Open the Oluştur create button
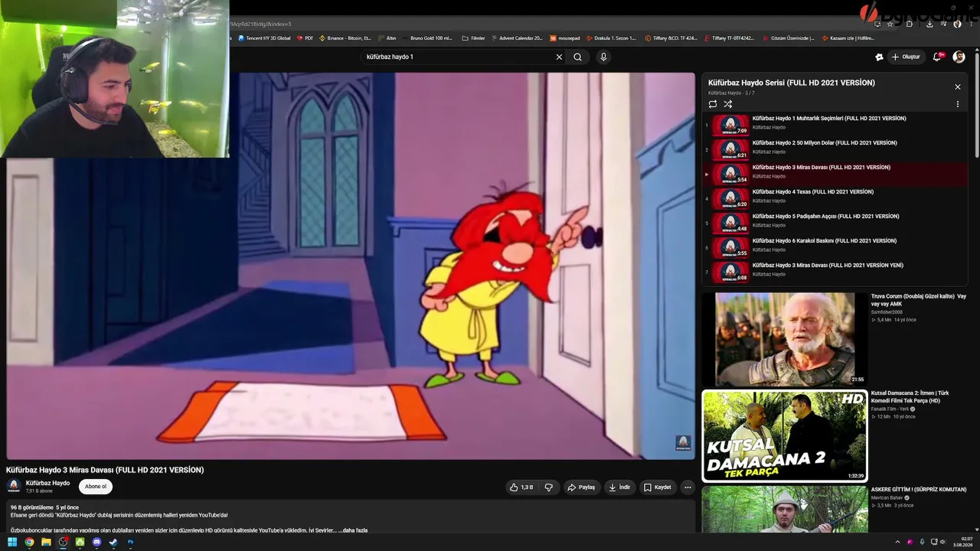The width and height of the screenshot is (980, 551). 906,57
